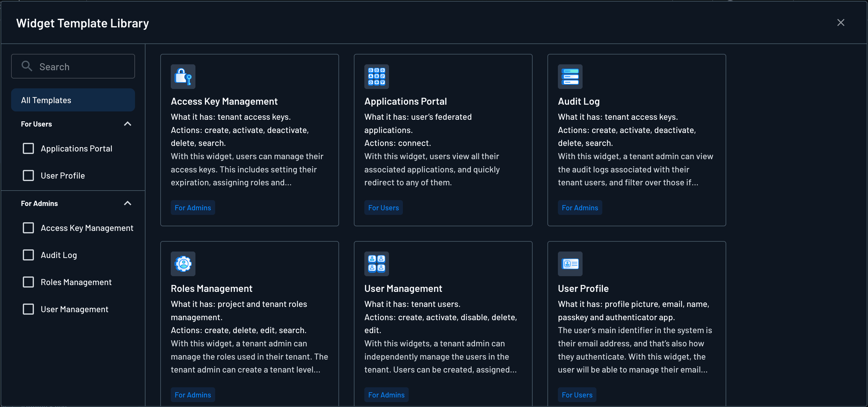868x407 pixels.
Task: Click the Roles Management gear-user icon
Action: 183,264
